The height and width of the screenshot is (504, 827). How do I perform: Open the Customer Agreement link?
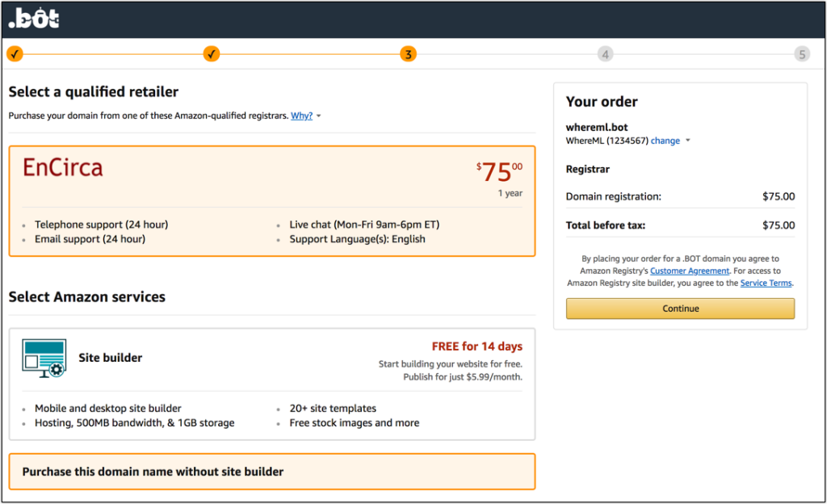pyautogui.click(x=690, y=271)
